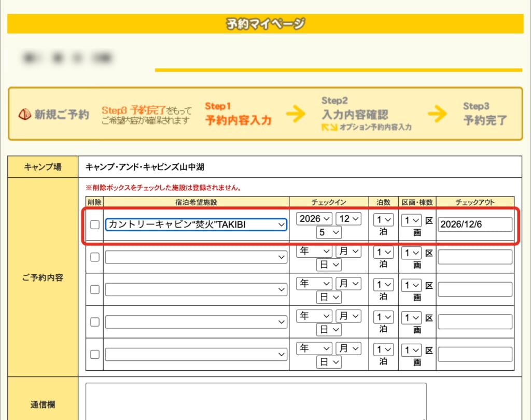The height and width of the screenshot is (420, 531).
Task: Check the delete box in the third reservation row
Action: (x=95, y=290)
